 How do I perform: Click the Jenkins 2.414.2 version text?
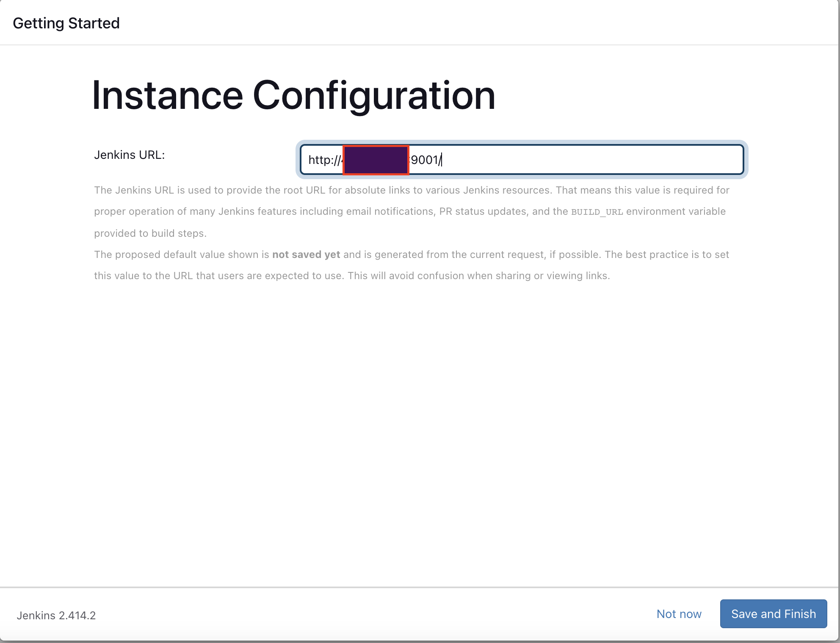[x=56, y=615]
